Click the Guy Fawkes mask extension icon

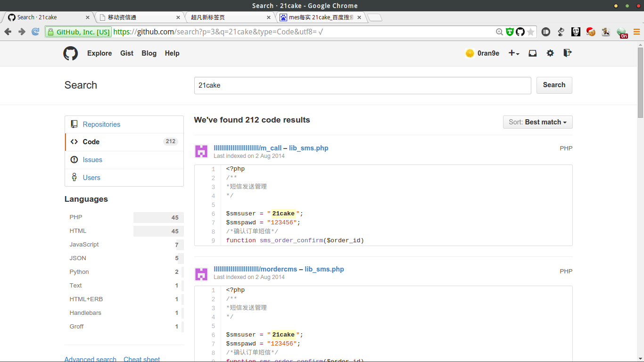[x=576, y=32]
